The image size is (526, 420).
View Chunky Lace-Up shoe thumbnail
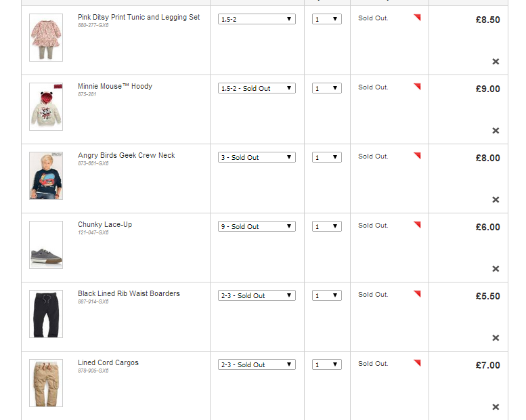coord(46,245)
